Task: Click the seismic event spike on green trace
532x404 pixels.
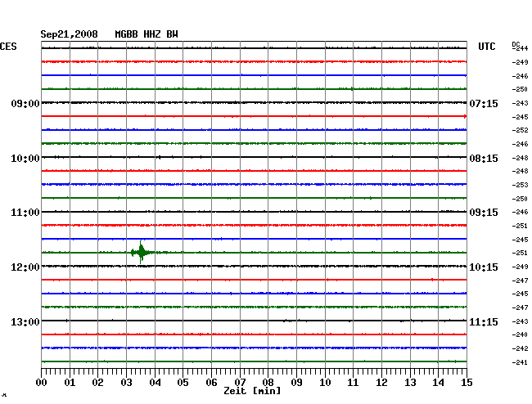Action: (141, 252)
